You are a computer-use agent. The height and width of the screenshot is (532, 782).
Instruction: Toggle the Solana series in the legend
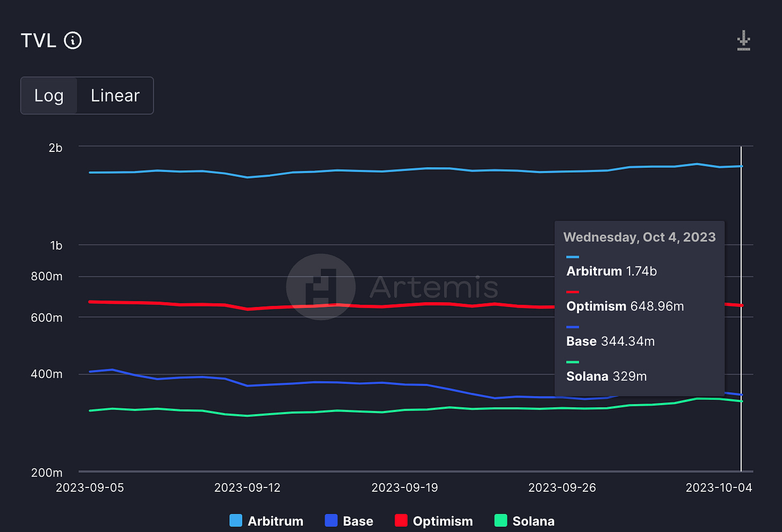(524, 521)
